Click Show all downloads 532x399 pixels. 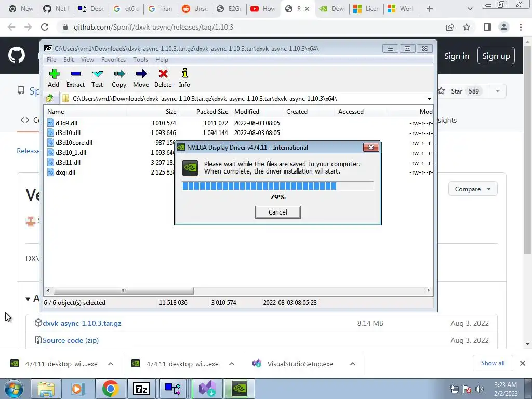coord(493,363)
